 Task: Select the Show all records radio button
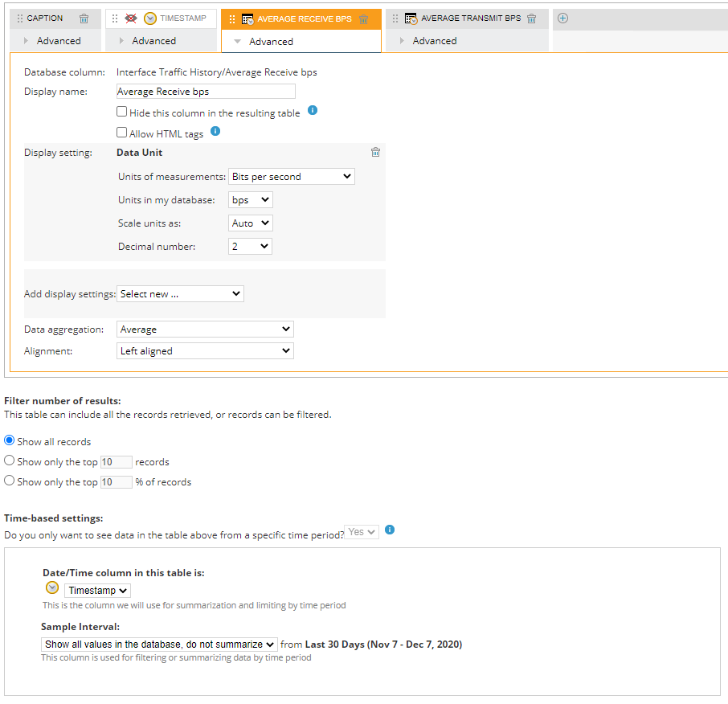click(x=10, y=440)
